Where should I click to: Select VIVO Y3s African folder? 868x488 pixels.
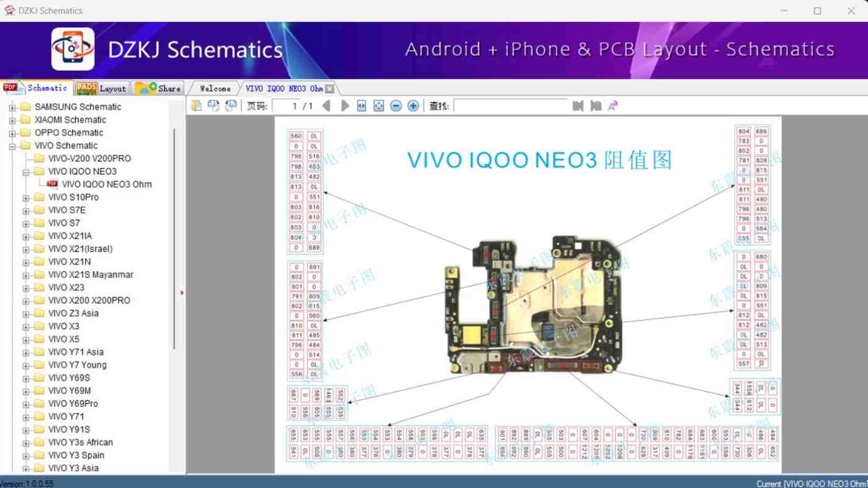(x=81, y=442)
